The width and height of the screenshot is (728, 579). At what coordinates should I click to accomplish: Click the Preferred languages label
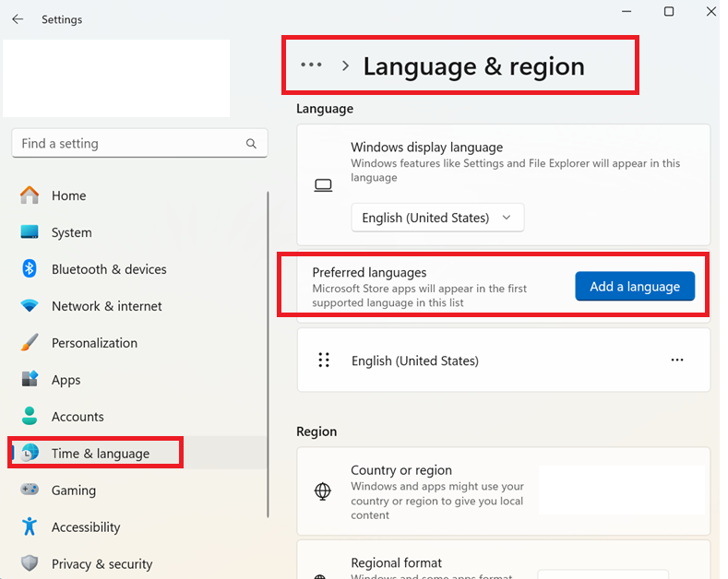coord(369,272)
